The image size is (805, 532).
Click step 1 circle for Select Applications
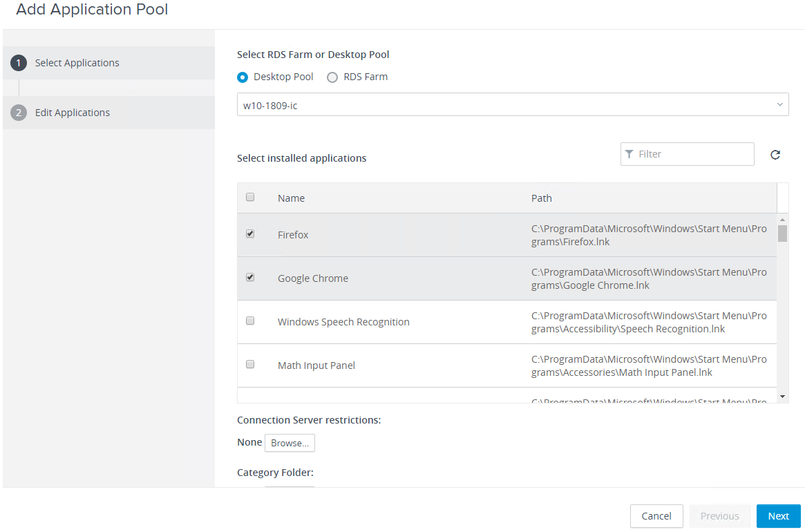coord(19,63)
